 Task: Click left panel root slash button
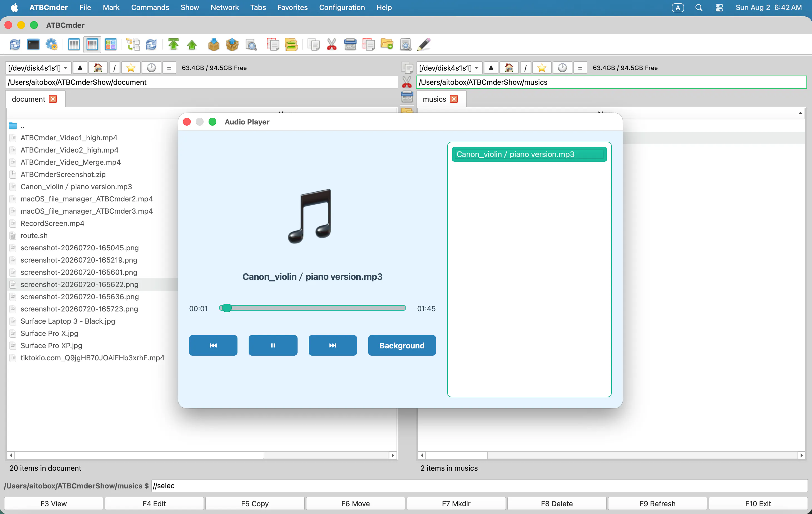(114, 68)
